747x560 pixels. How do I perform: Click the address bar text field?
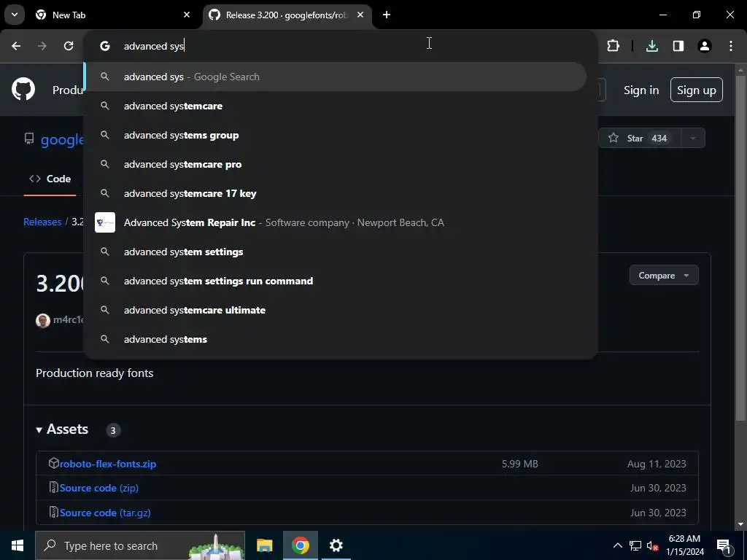(352, 46)
